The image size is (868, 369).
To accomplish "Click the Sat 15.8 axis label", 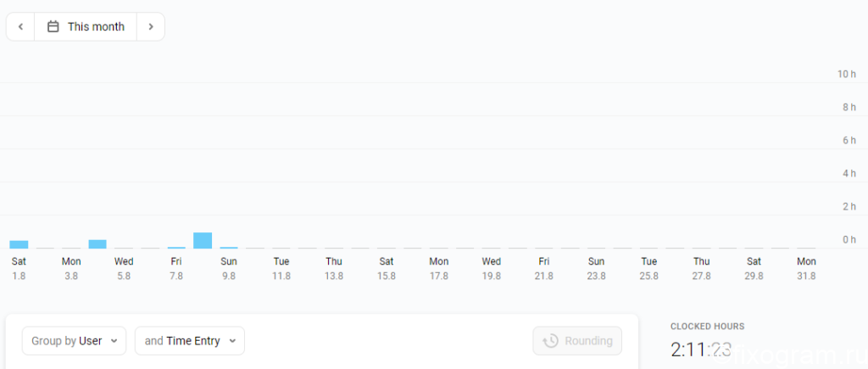I will [387, 268].
